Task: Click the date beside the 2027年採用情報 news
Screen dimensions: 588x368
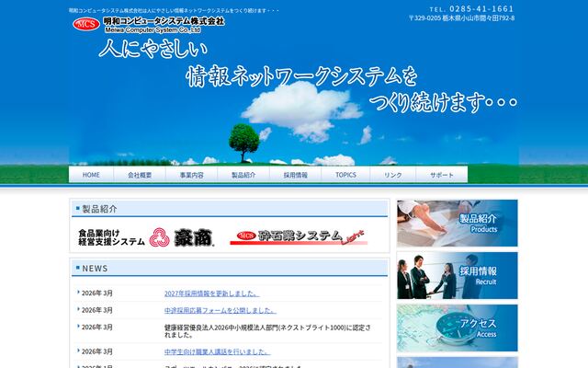Action: point(97,293)
